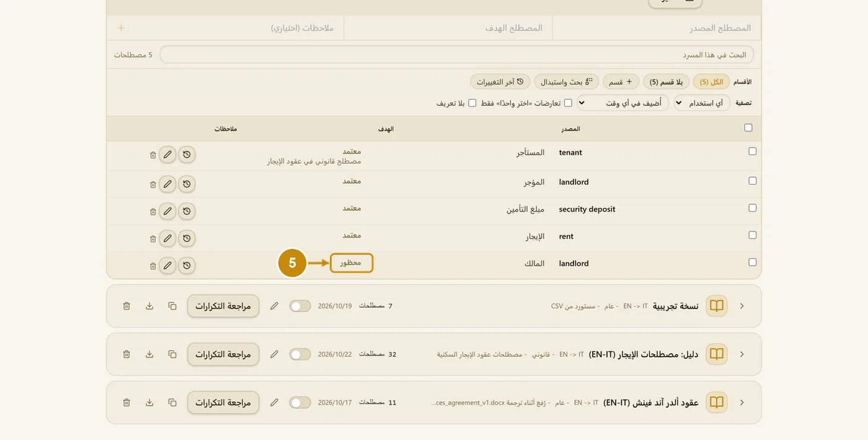Screen dimensions: 868x440
Task: Enable the بلا تعريف filter checkbox
Action: [472, 103]
